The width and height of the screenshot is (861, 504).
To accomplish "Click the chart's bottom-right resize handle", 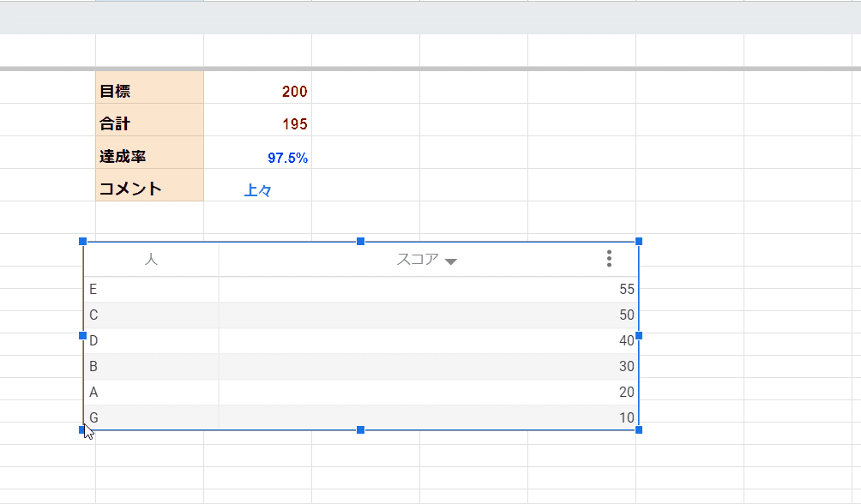I will (x=639, y=430).
